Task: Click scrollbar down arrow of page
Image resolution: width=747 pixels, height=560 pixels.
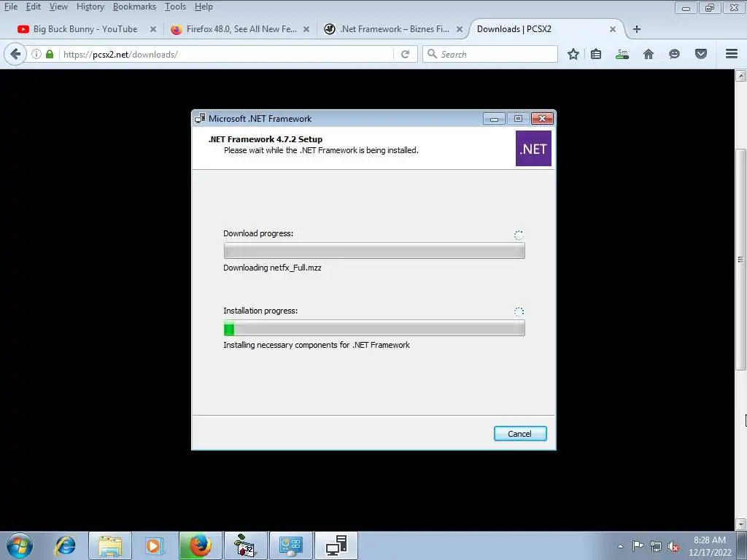Action: coord(740,524)
